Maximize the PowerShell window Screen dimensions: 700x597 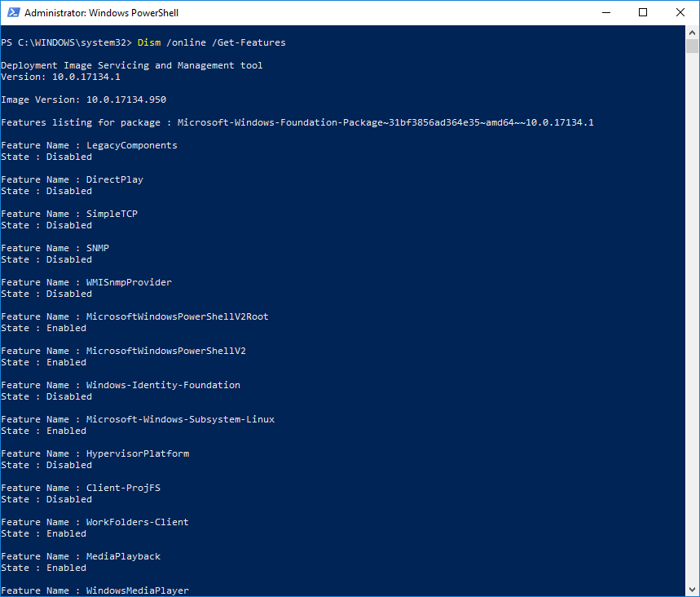[643, 13]
